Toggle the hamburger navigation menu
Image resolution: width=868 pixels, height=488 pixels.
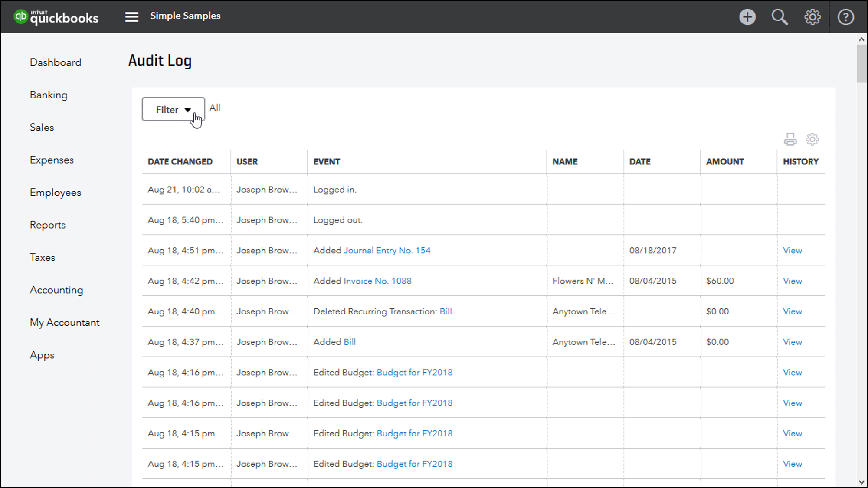(131, 16)
